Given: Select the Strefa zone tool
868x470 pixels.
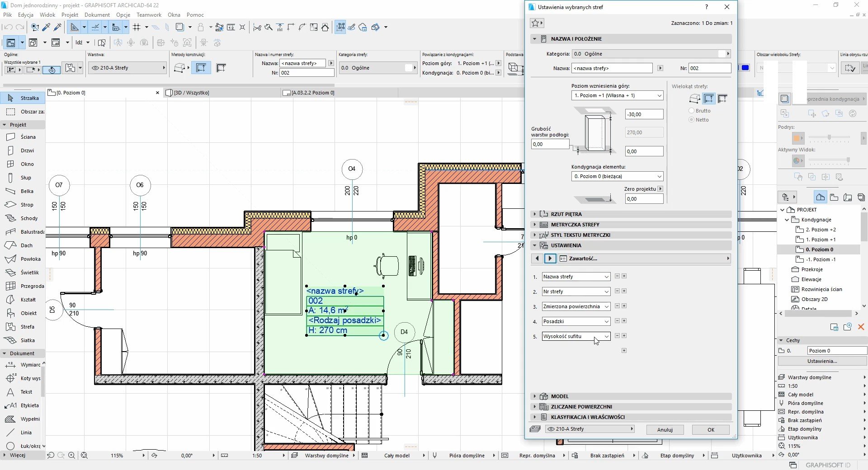Looking at the screenshot, I should [x=23, y=327].
